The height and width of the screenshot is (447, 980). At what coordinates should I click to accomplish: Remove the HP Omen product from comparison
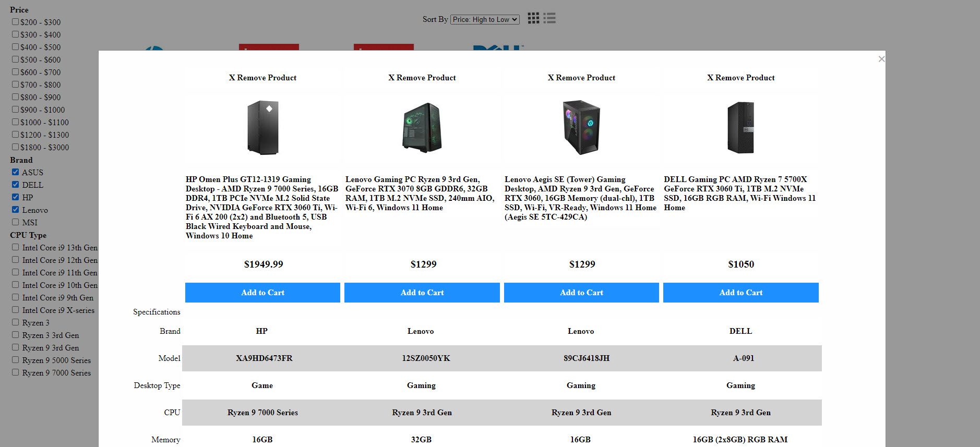(262, 78)
